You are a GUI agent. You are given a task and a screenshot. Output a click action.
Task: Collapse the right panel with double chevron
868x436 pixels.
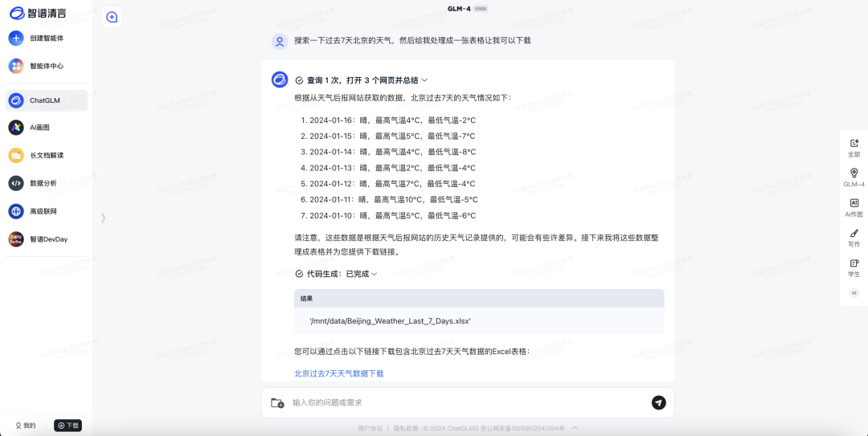[854, 293]
